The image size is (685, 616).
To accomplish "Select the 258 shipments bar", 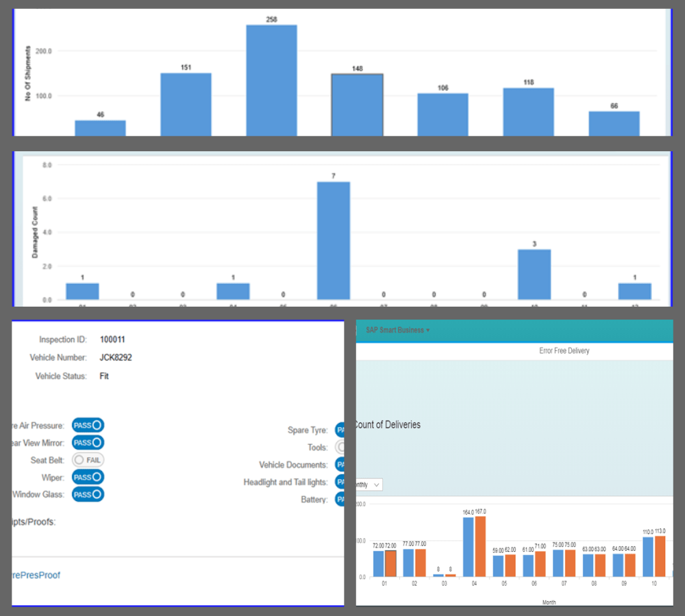I will (x=271, y=80).
